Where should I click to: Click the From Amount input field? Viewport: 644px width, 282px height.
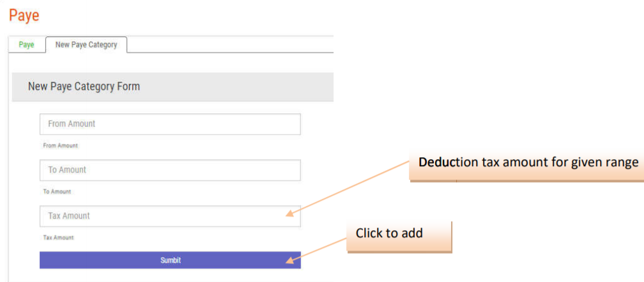[170, 124]
